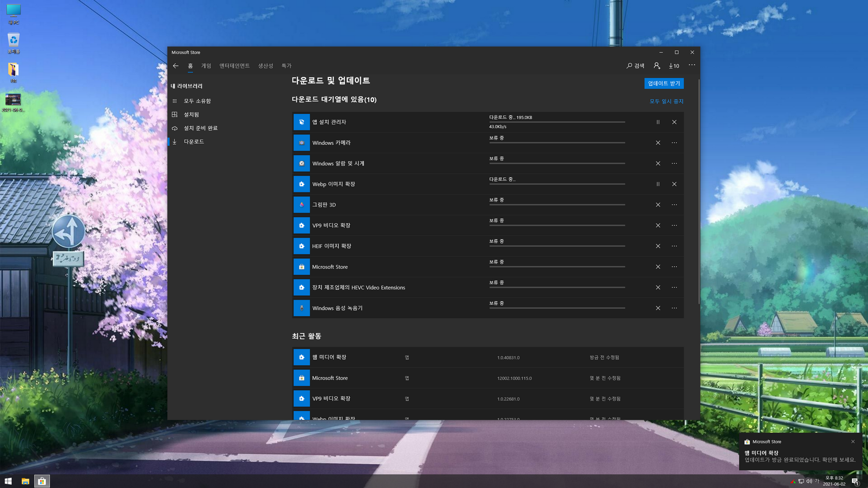Select 설치됨 in library sidebar

(x=191, y=115)
